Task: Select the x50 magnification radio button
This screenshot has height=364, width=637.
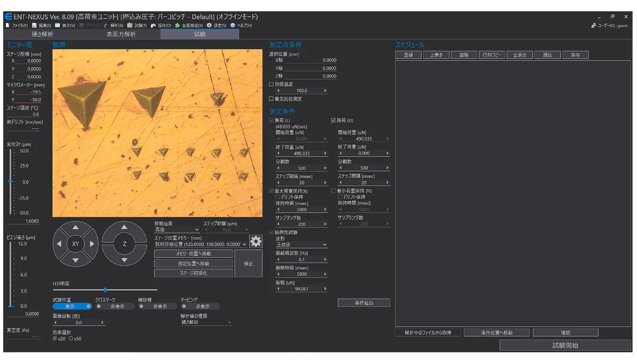Action: point(71,339)
